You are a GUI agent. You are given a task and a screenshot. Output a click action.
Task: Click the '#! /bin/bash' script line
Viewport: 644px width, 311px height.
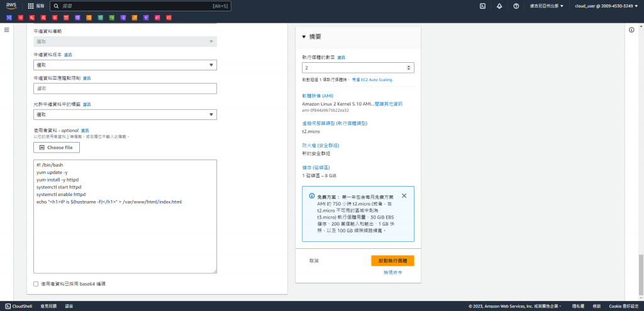pos(50,165)
